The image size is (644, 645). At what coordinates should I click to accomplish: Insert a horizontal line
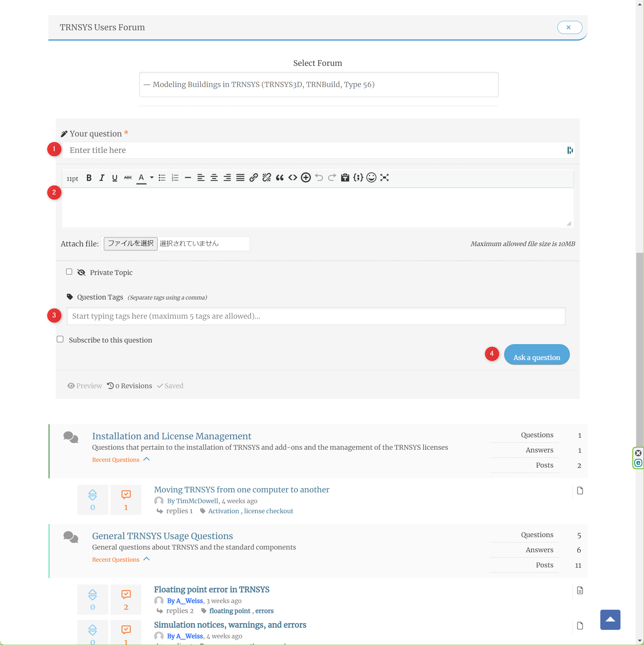point(188,178)
